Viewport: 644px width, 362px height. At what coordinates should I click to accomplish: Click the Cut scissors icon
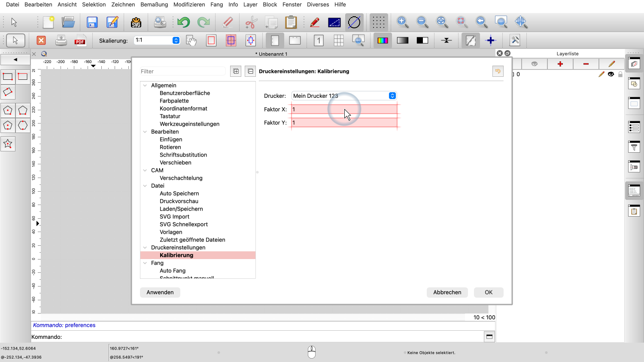coord(251,22)
